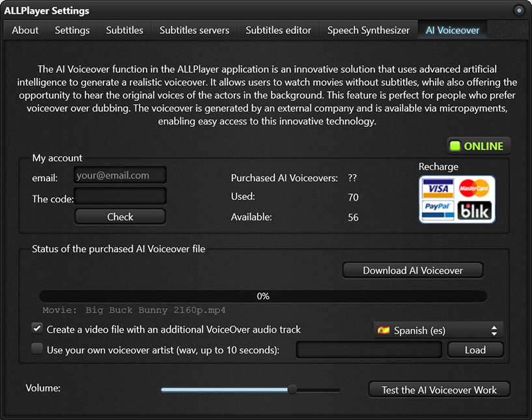532x420 pixels.
Task: Open the Settings tab
Action: (72, 30)
